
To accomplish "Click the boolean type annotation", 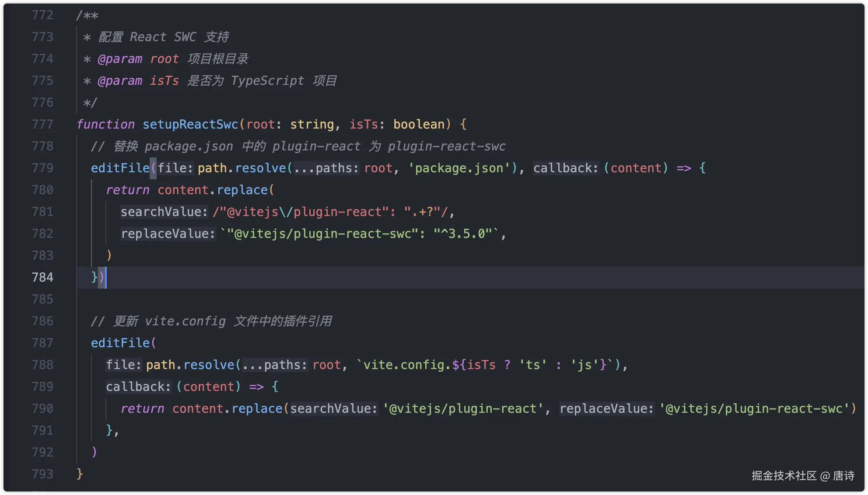I will 419,125.
